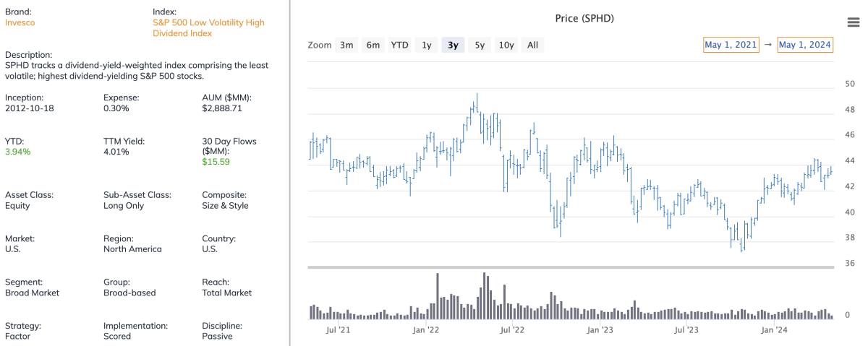Viewport: 868px width, 346px height.
Task: Open S&P 500 Low Volatility High Dividend Index link
Action: [x=208, y=27]
